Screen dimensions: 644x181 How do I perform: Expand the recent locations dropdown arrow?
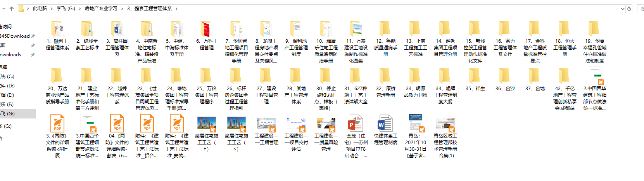[3, 9]
